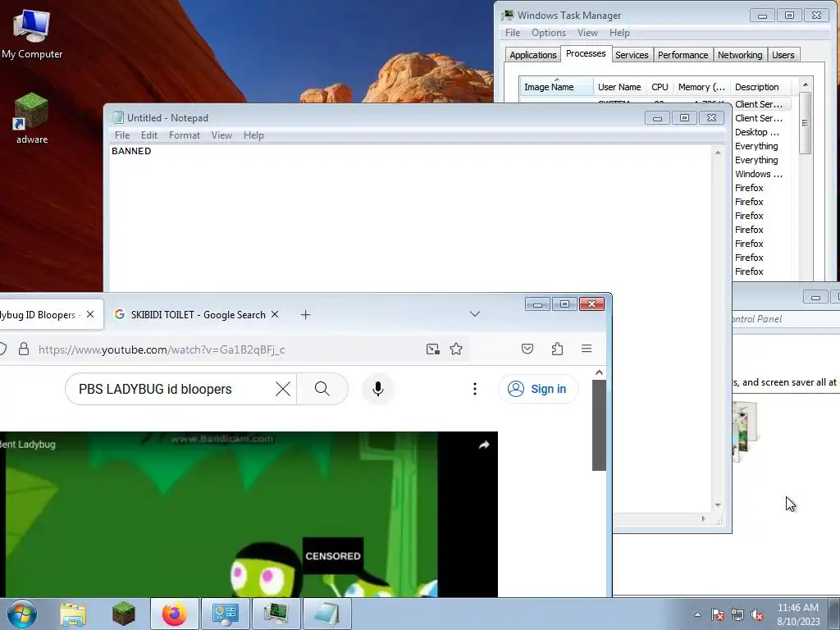Switch to Task Manager Performance tab
The width and height of the screenshot is (840, 630).
click(x=683, y=55)
